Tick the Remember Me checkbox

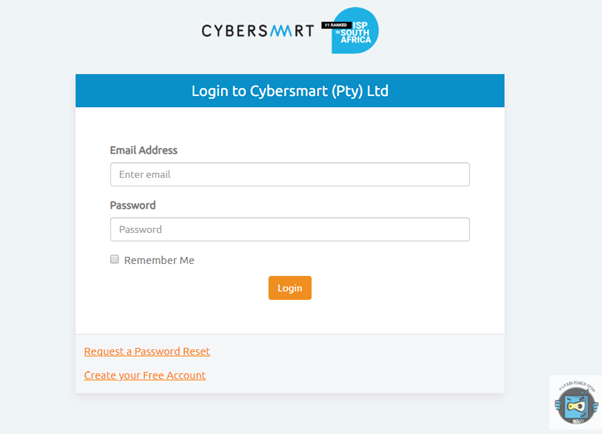point(114,259)
